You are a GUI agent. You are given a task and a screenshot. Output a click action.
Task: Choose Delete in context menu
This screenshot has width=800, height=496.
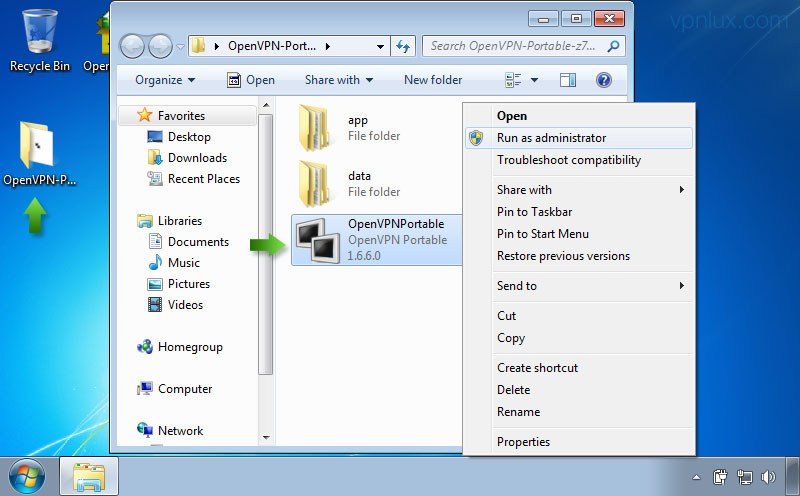(580, 390)
